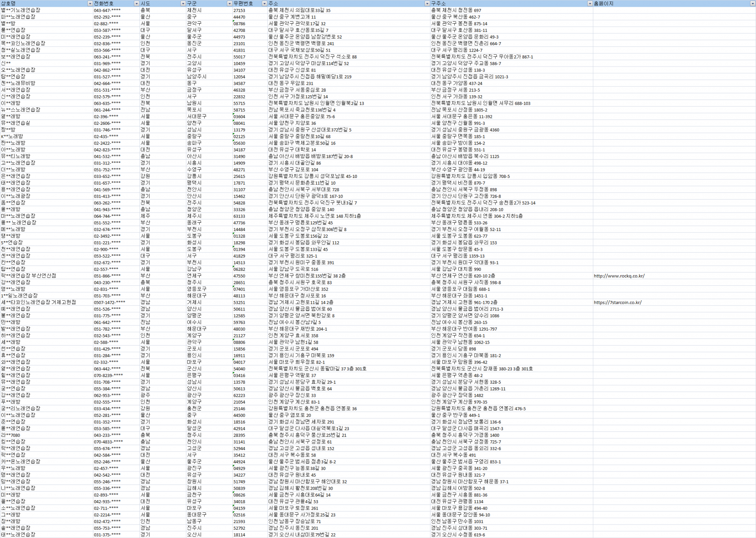Select postal code cell 27153
756x538 pixels.
pyautogui.click(x=239, y=10)
